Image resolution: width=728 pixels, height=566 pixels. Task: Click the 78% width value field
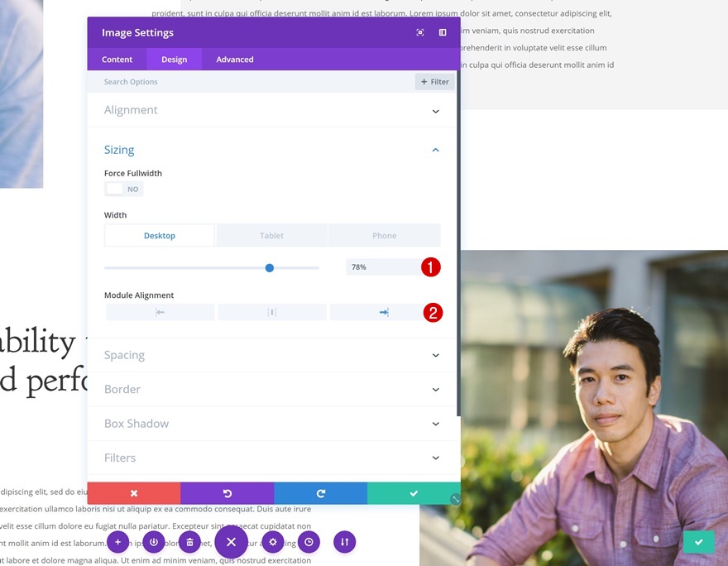pyautogui.click(x=384, y=267)
